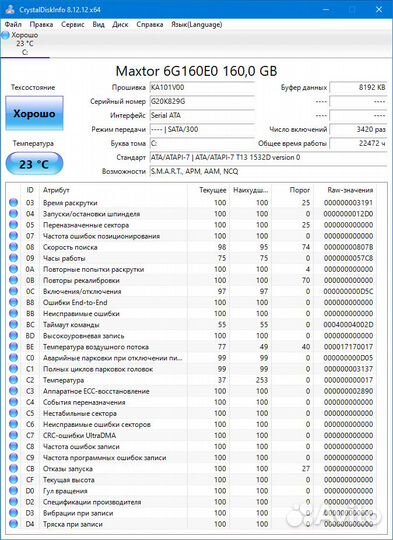This screenshot has height=540, width=393.
Task: Open the Справка menu
Action: coord(150,24)
